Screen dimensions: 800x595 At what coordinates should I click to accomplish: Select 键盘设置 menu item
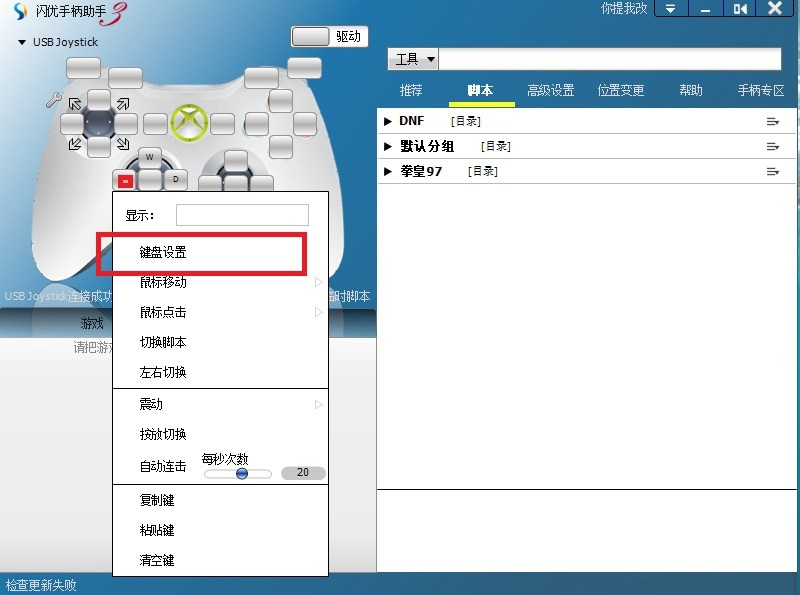(163, 252)
